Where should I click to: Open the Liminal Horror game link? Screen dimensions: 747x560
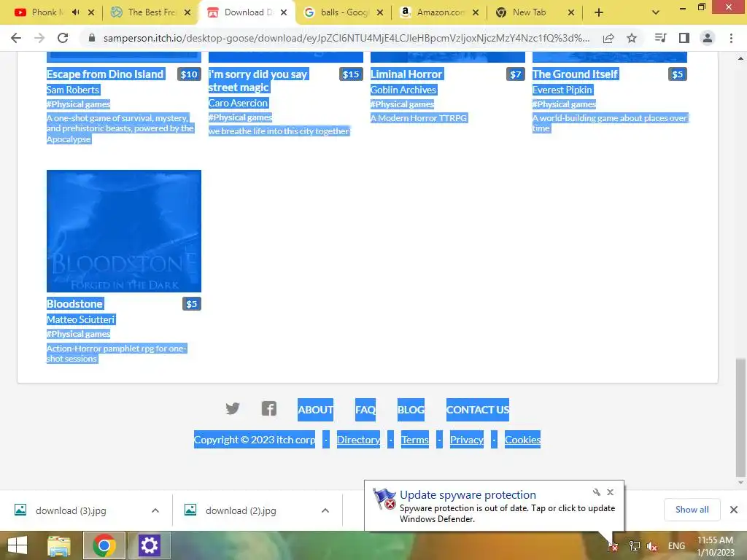(406, 74)
